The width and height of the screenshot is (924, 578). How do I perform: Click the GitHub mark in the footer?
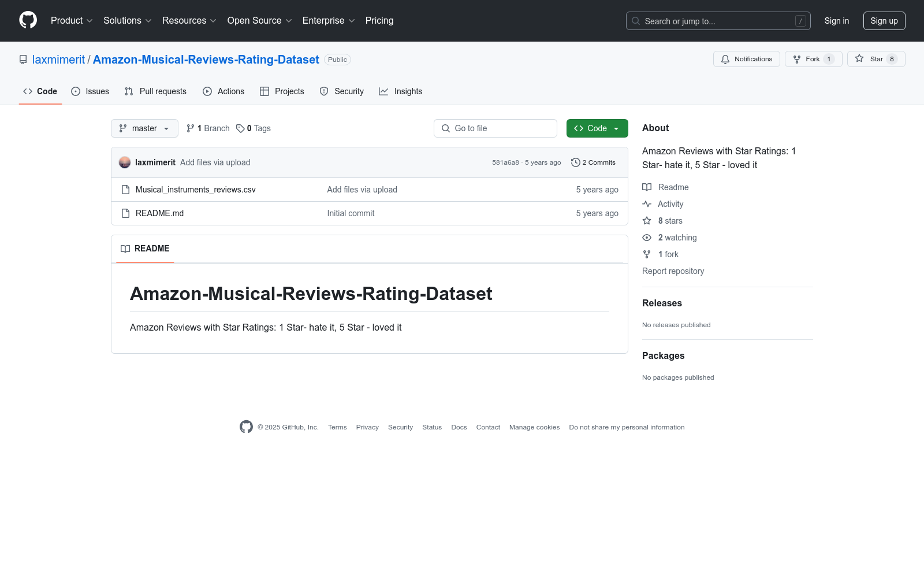point(246,427)
